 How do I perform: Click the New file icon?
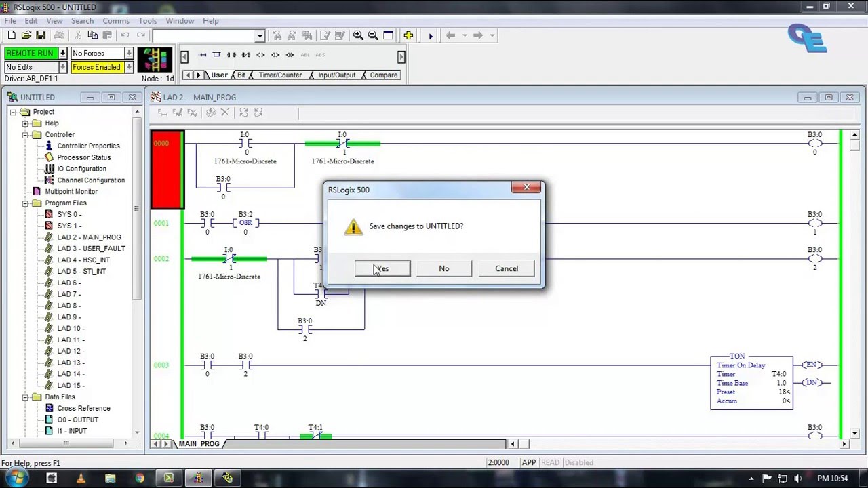pyautogui.click(x=11, y=35)
